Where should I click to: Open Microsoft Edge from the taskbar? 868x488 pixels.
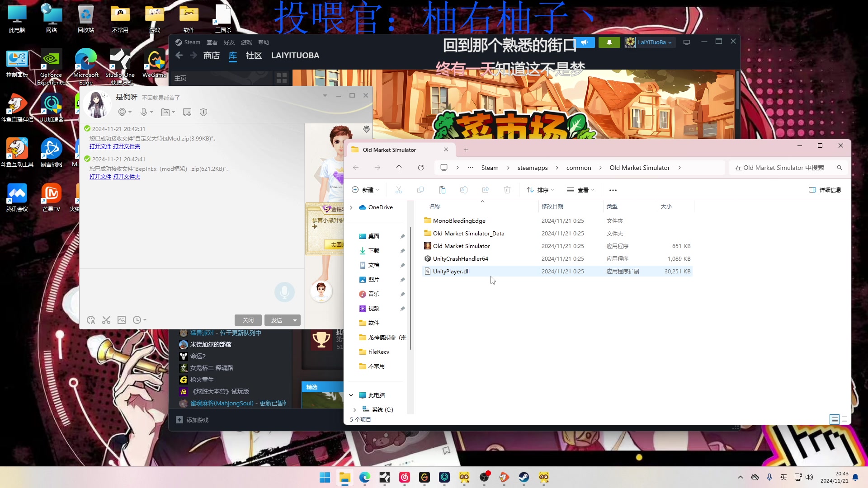pyautogui.click(x=365, y=477)
